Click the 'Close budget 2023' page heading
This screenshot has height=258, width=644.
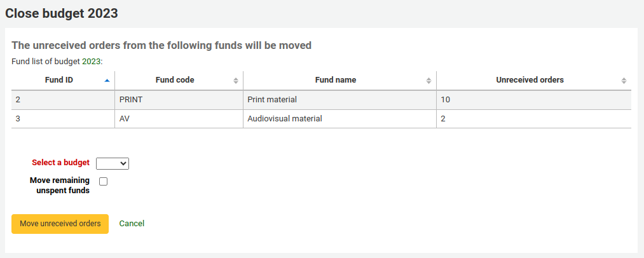pos(62,13)
